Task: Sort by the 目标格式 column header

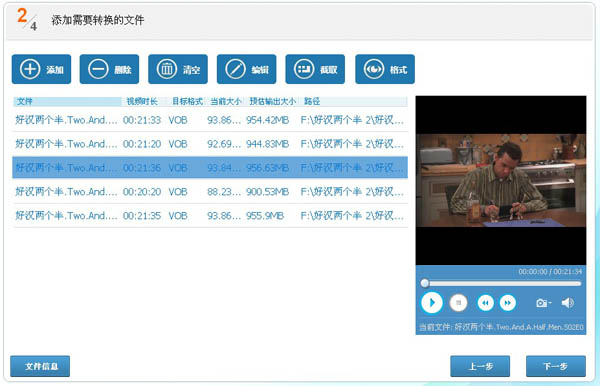Action: (187, 101)
